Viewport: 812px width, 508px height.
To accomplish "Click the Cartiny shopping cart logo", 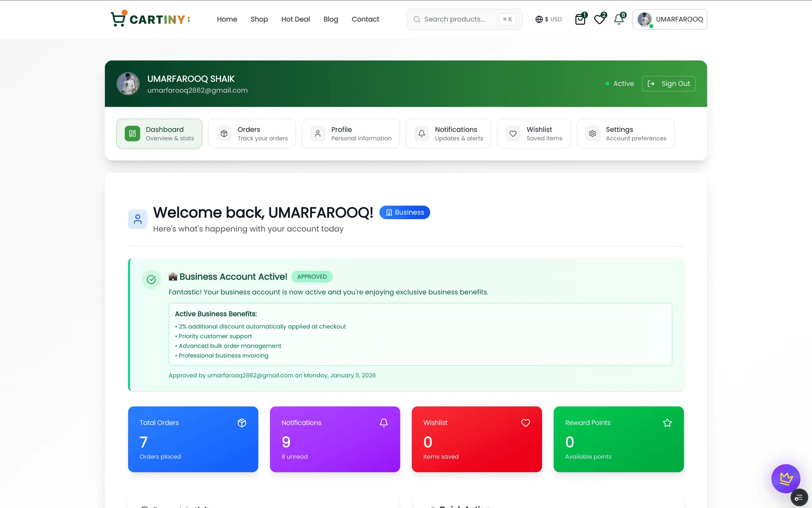I will pos(150,19).
